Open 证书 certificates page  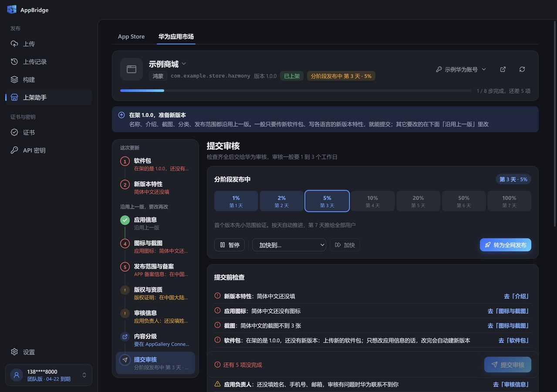[x=49, y=132]
